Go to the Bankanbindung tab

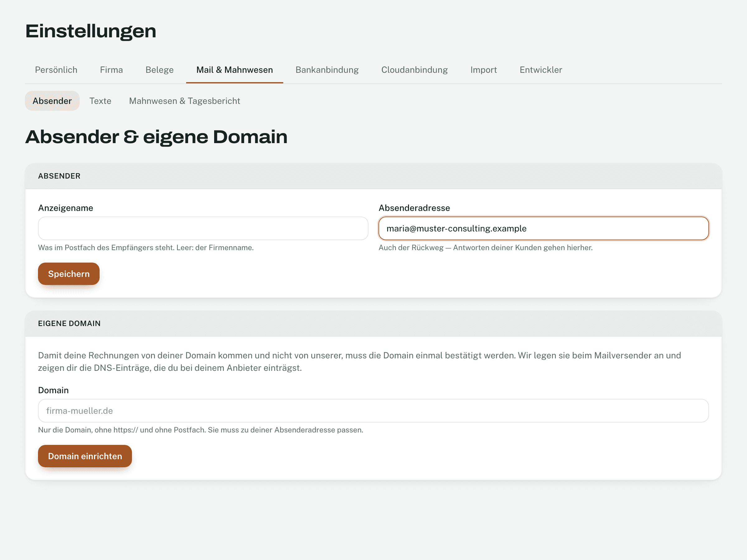(327, 70)
